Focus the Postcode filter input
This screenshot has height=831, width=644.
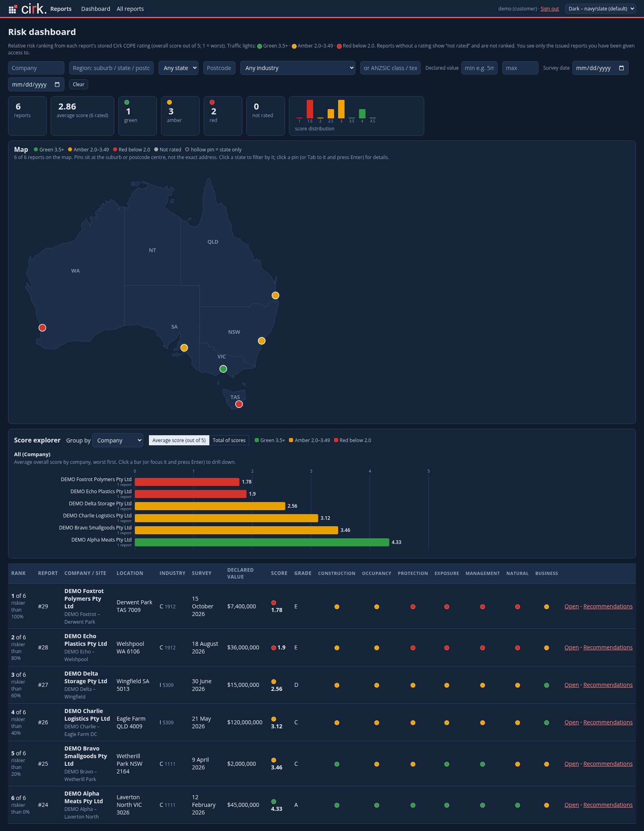click(219, 68)
